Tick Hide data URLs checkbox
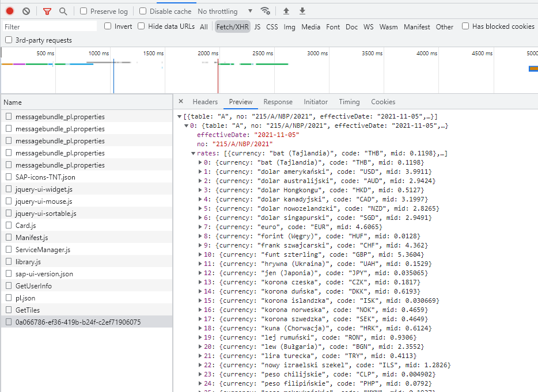Image resolution: width=538 pixels, height=392 pixels. pos(141,26)
